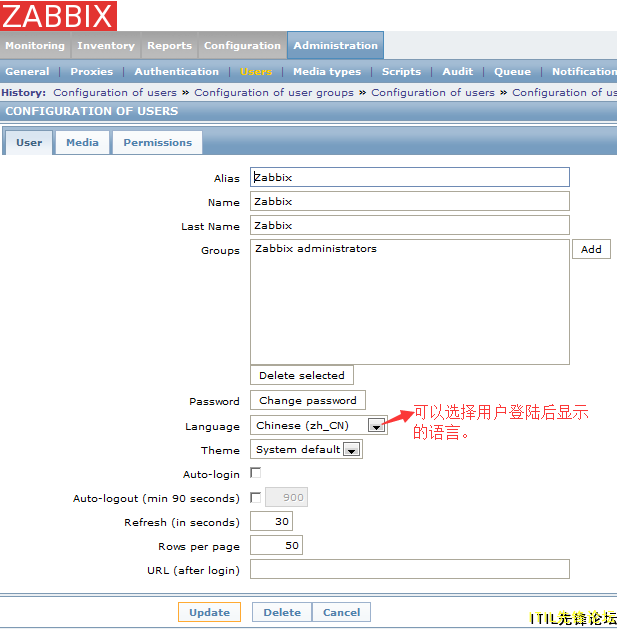Viewport: 617px width, 629px height.
Task: Click the Update button
Action: (x=209, y=612)
